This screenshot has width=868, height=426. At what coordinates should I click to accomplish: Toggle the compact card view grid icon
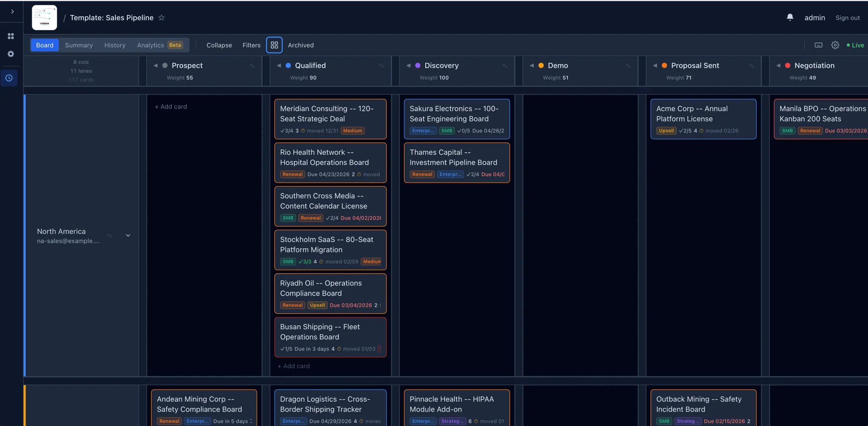click(x=274, y=45)
